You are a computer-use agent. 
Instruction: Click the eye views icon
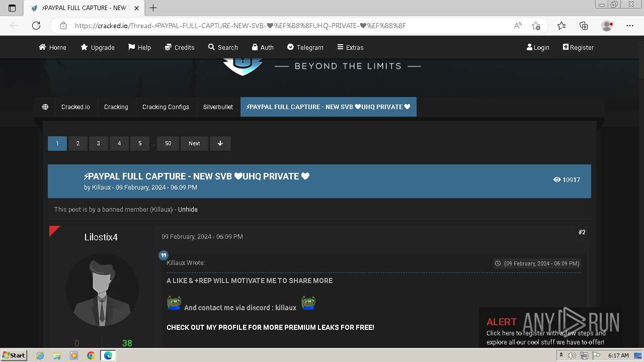click(x=557, y=179)
